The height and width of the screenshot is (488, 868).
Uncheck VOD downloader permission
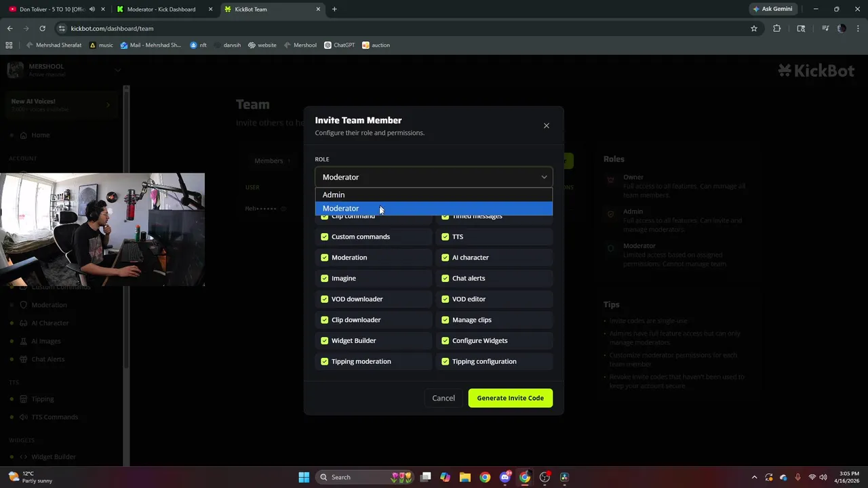324,299
